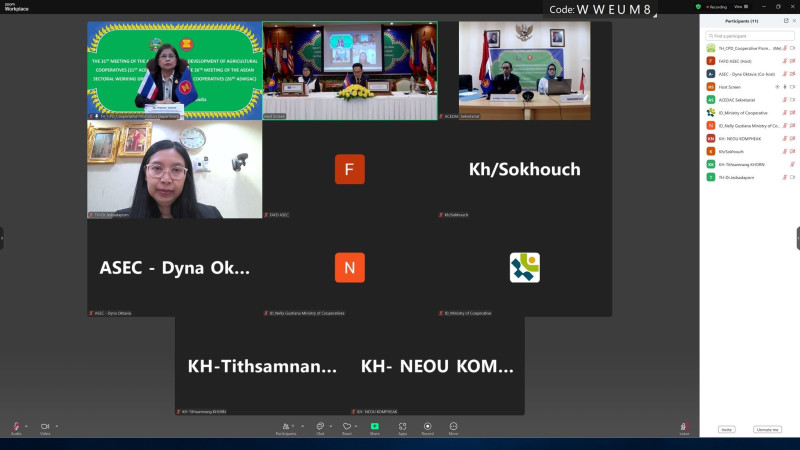Open the More options menu
This screenshot has height=450, width=800.
[x=453, y=428]
